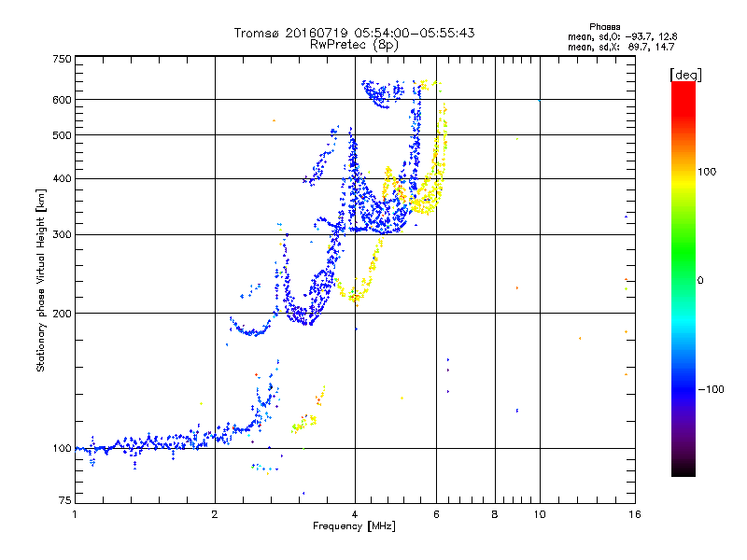Click the x-axis tick label '2'
This screenshot has width=747, height=560.
[x=215, y=514]
